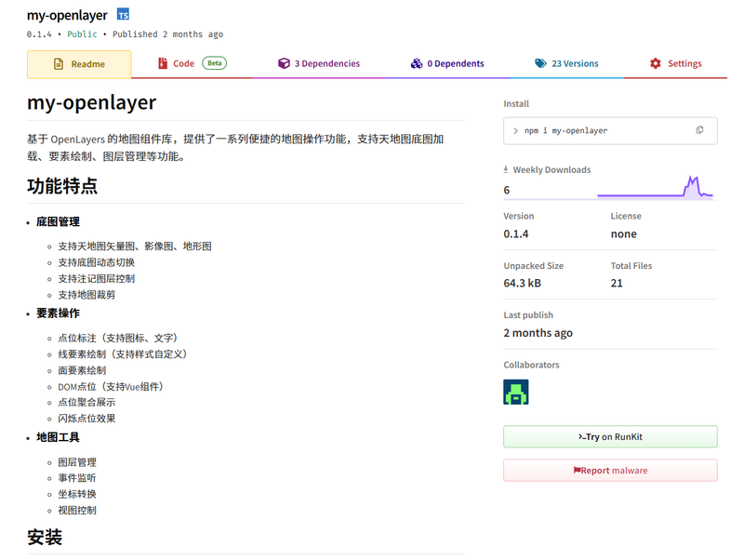Click the weekly downloads count 6
This screenshot has width=744, height=560.
(x=506, y=191)
